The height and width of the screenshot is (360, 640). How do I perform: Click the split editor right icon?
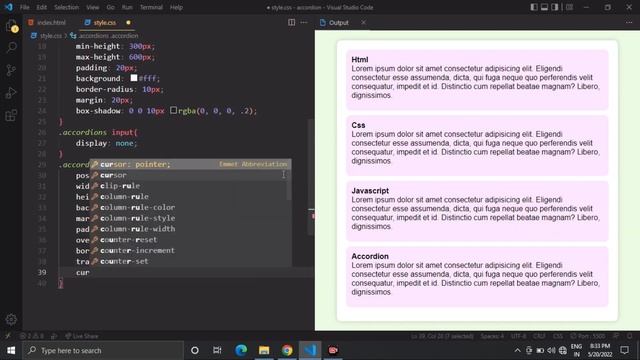pos(291,22)
